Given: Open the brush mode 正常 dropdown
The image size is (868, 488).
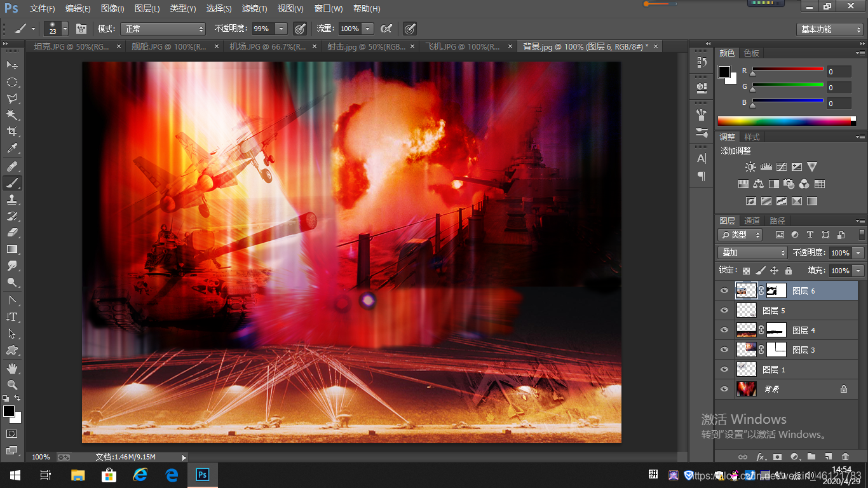Looking at the screenshot, I should 165,29.
